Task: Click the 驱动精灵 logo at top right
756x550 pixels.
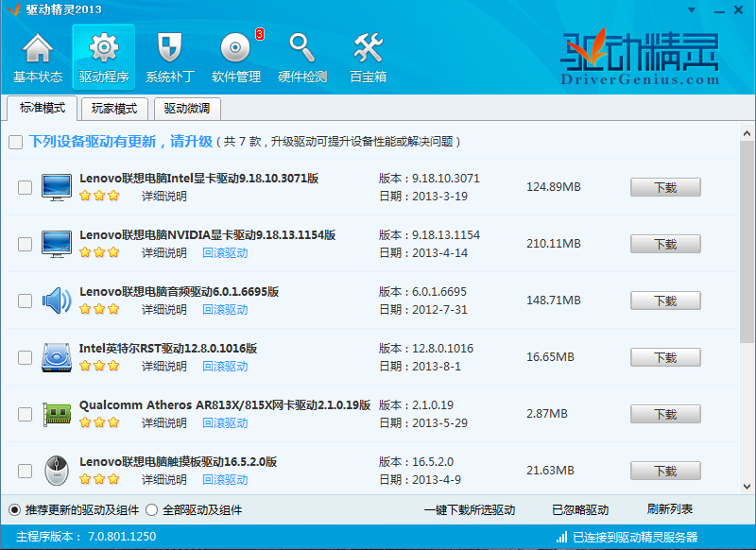Action: point(641,57)
